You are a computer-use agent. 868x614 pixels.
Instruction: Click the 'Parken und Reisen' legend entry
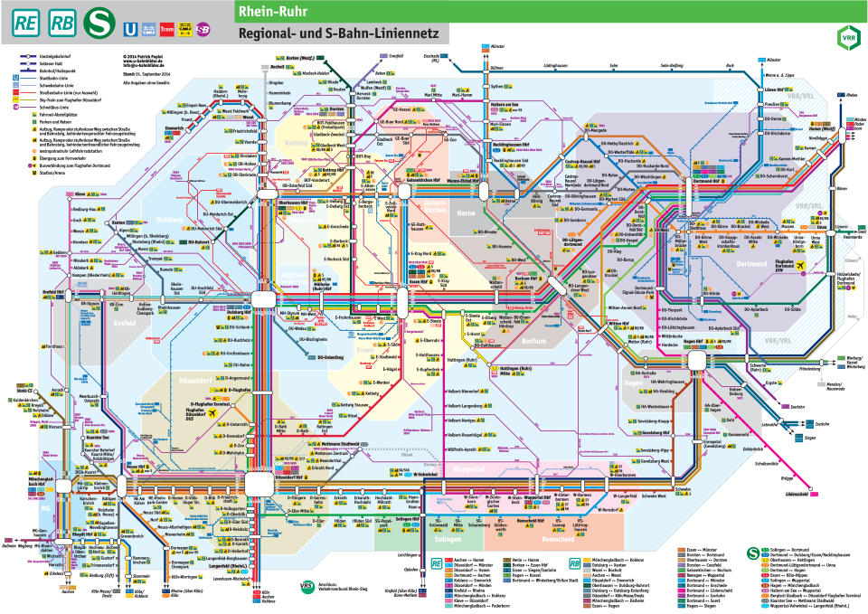(x=55, y=122)
